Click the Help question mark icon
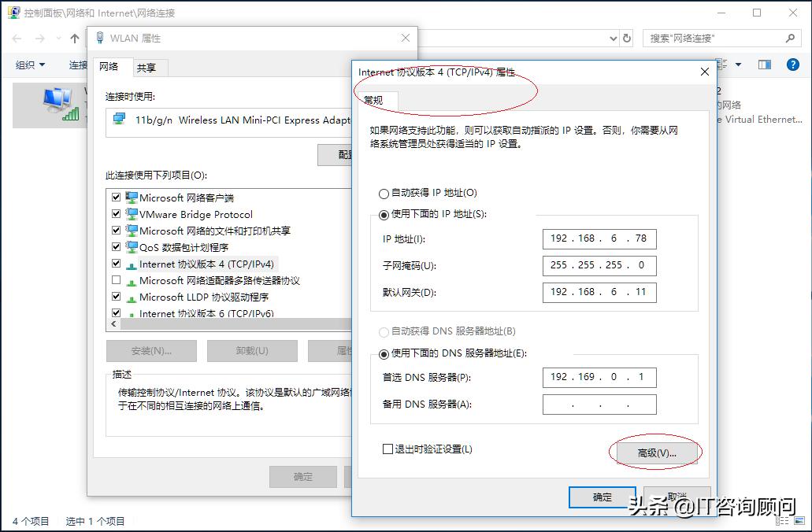 [793, 65]
